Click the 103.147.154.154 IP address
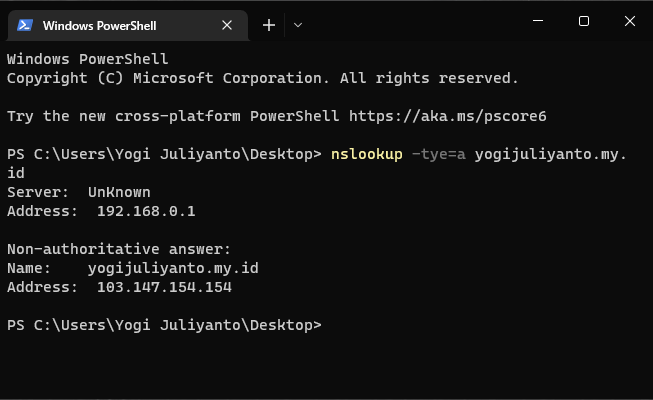This screenshot has width=653, height=400. [164, 287]
